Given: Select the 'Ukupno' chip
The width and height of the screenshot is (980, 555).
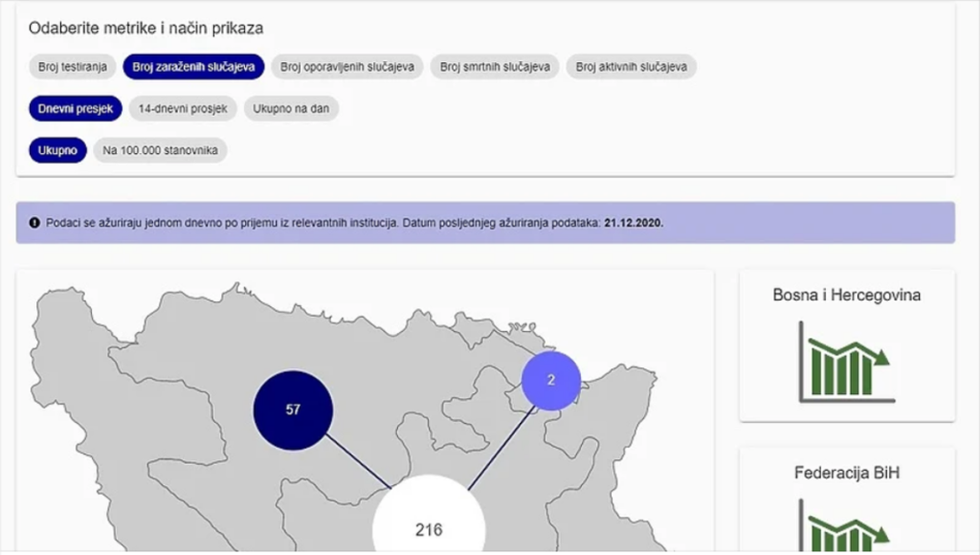Looking at the screenshot, I should 57,150.
